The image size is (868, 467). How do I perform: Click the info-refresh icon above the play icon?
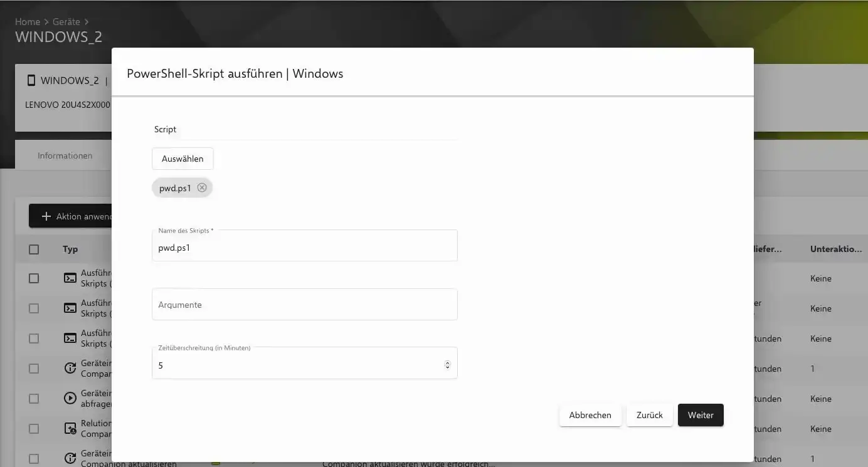(x=70, y=369)
